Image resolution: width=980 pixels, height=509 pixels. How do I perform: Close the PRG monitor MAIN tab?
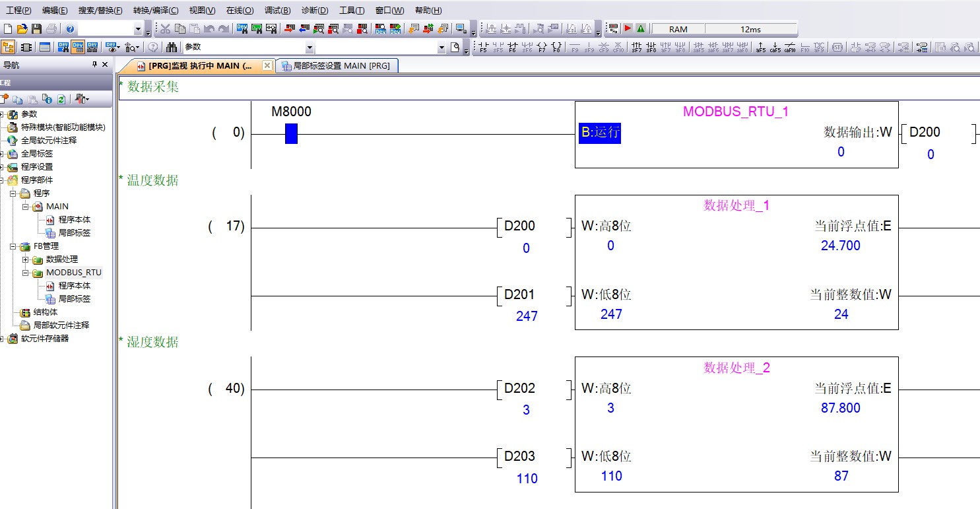pos(267,66)
